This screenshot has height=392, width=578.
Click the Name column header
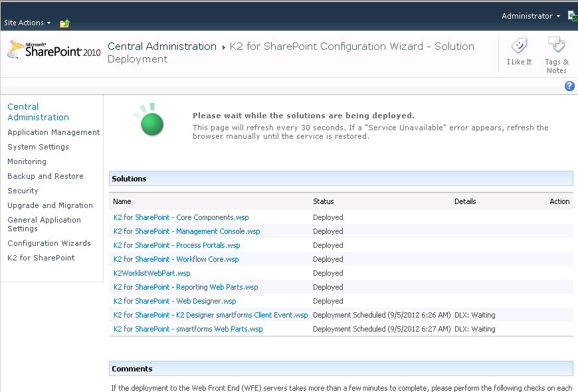coord(122,201)
